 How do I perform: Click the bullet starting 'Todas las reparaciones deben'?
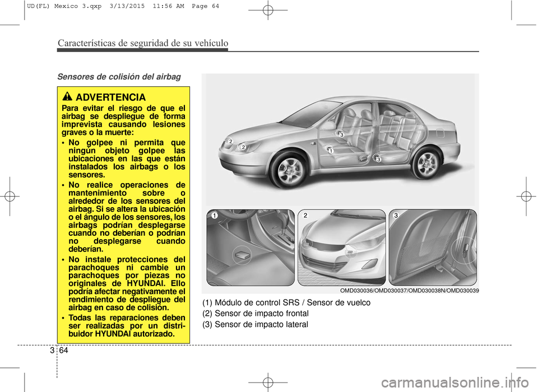(x=123, y=326)
